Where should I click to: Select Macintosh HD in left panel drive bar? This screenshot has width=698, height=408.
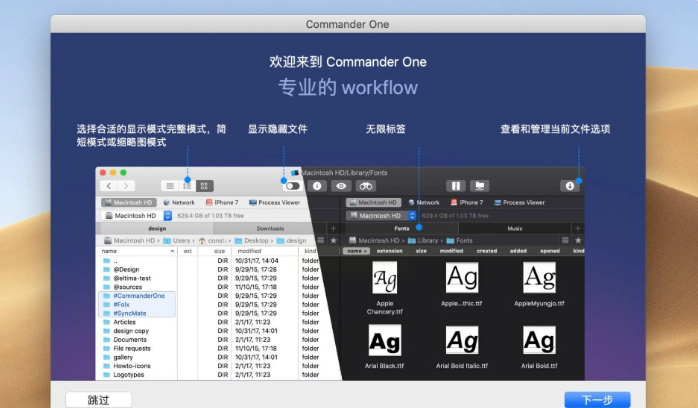(129, 202)
